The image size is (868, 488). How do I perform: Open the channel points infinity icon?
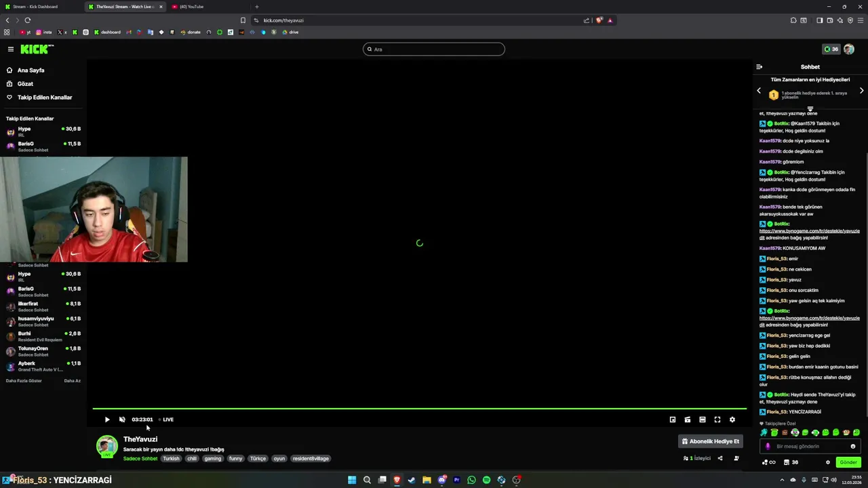click(769, 462)
